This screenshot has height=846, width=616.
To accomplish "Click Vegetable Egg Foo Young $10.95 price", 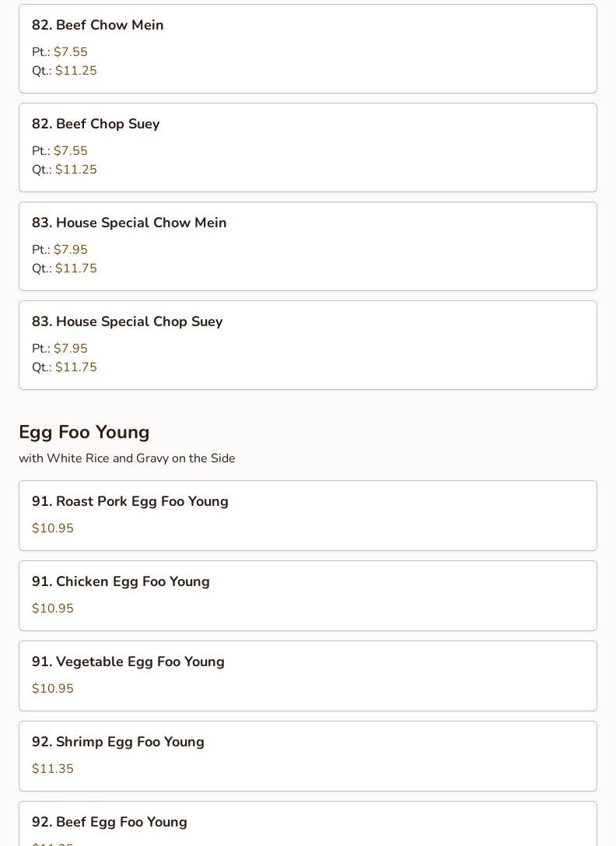I will (53, 689).
